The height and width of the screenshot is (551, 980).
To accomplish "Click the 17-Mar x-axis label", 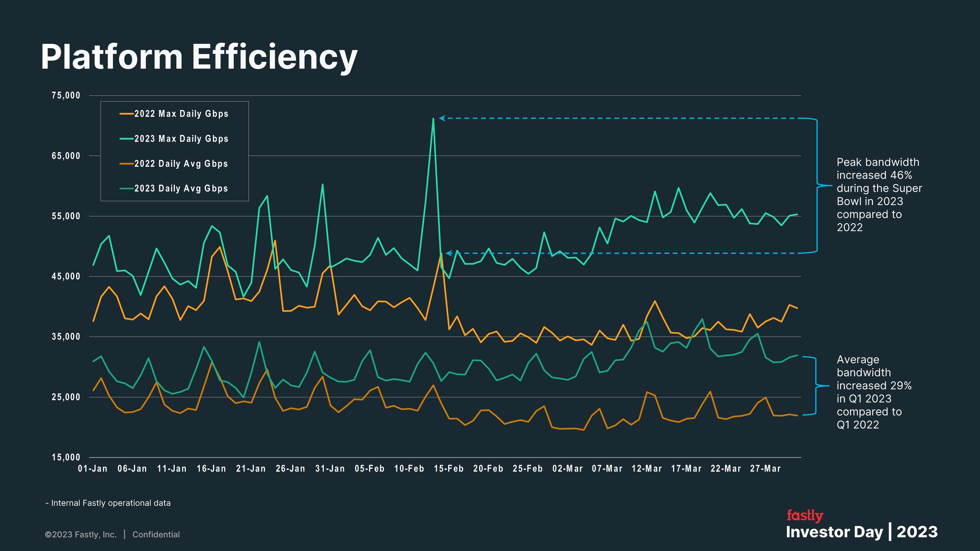I will (686, 468).
